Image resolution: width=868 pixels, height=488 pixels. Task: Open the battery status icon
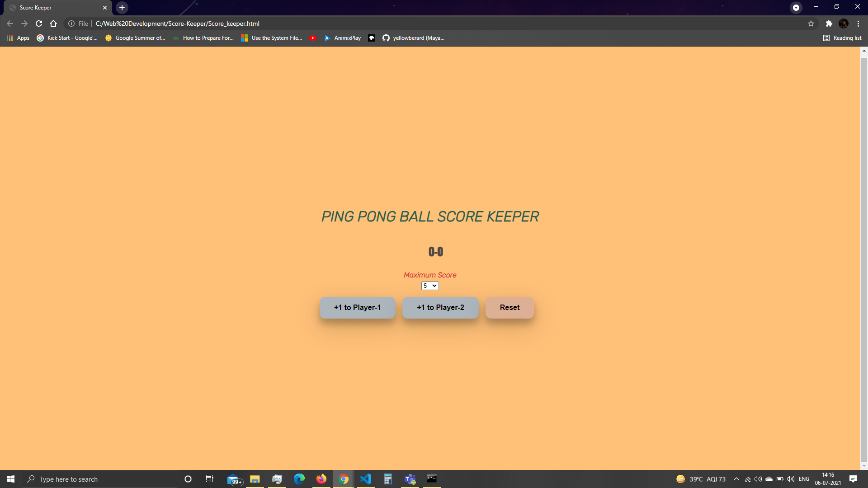(780, 479)
